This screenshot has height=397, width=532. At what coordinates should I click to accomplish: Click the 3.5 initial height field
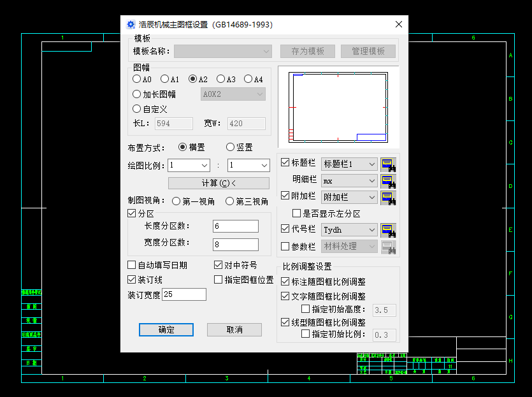[x=384, y=310]
